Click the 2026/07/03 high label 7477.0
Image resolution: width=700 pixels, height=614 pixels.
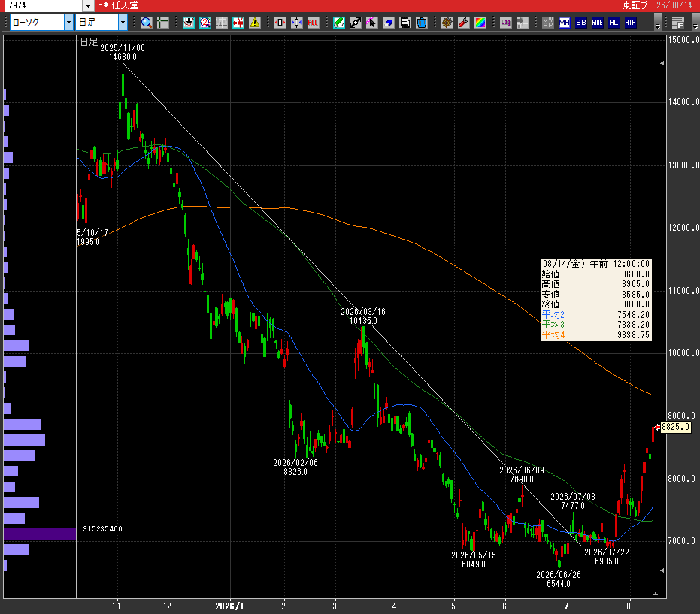tap(572, 506)
